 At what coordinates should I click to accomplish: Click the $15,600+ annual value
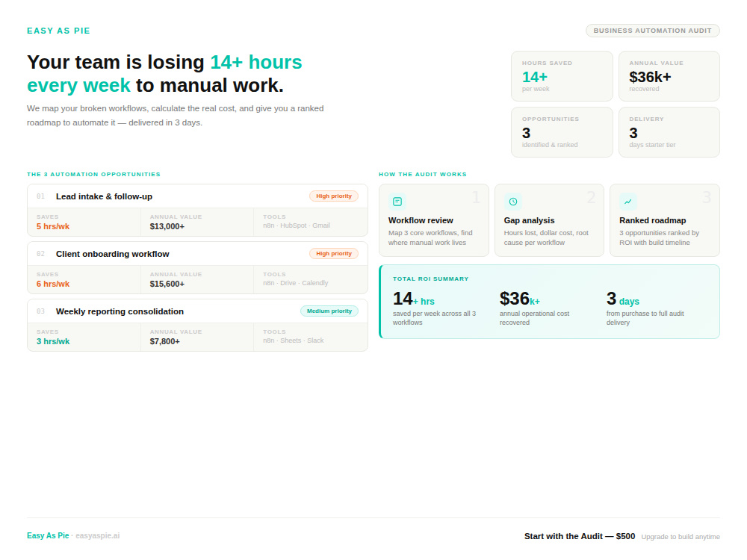click(167, 284)
